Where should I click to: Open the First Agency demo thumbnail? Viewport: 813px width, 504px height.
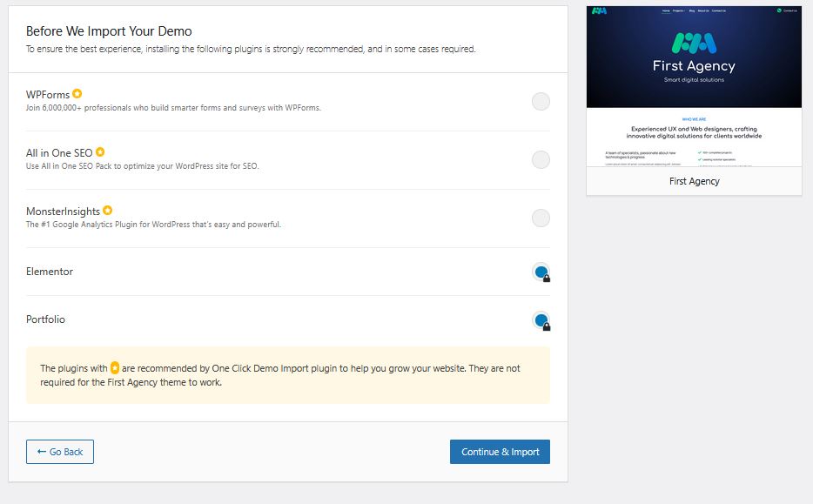point(694,86)
